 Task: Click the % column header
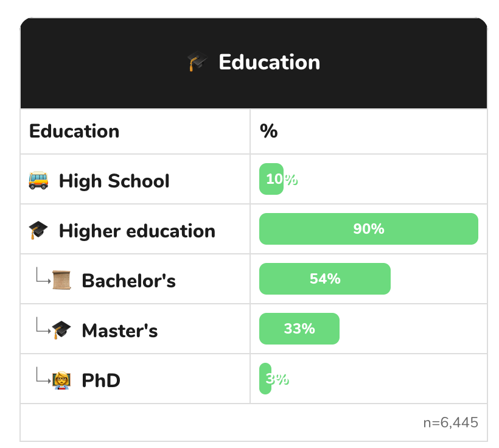coord(268,131)
